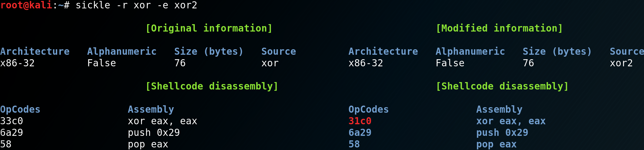Click the blue 6a29 opcode
The width and height of the screenshot is (644, 150).
click(x=360, y=133)
